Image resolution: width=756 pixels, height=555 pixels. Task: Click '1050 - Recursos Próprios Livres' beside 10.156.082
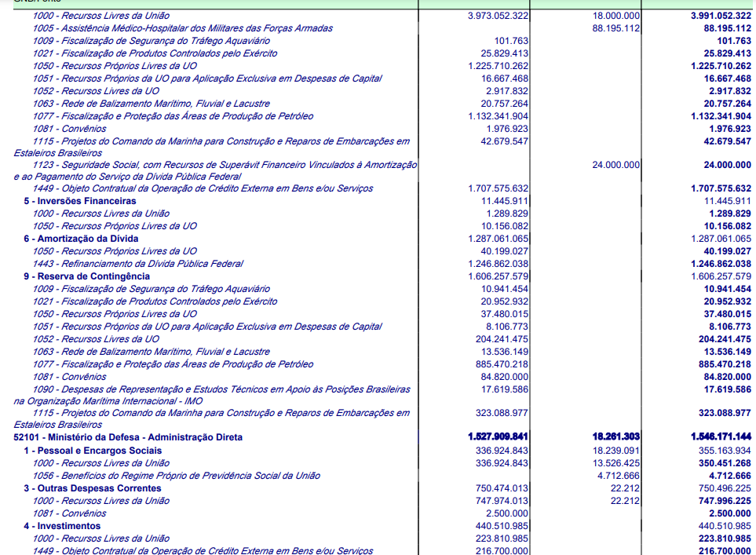pyautogui.click(x=115, y=226)
